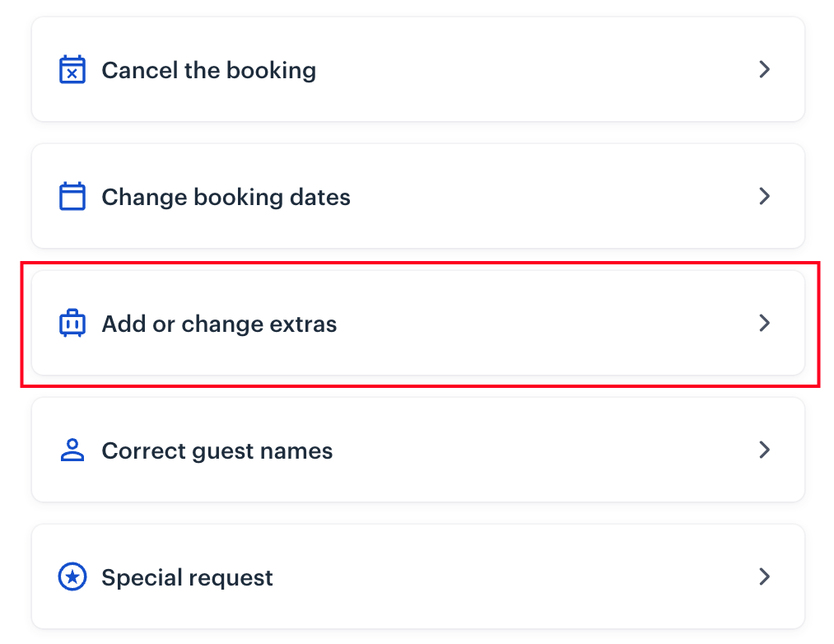Click blank space in Change booking dates card
This screenshot has width=834, height=644.
[552, 197]
